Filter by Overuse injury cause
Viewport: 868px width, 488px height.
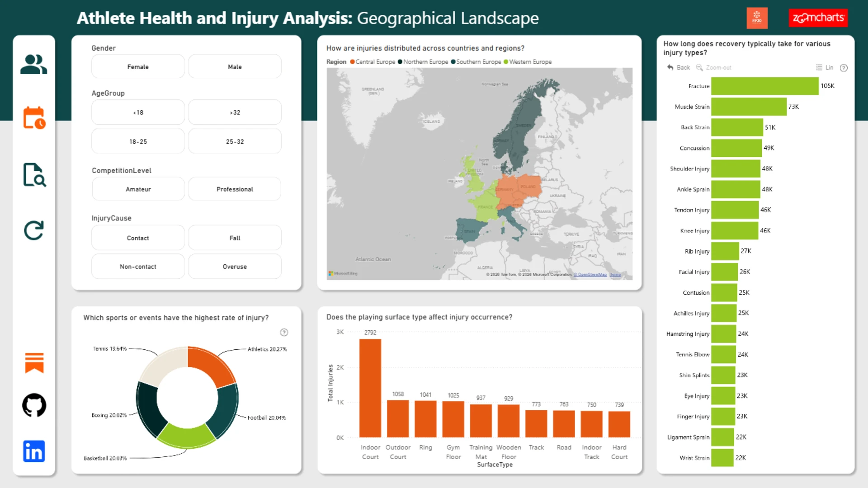click(235, 267)
